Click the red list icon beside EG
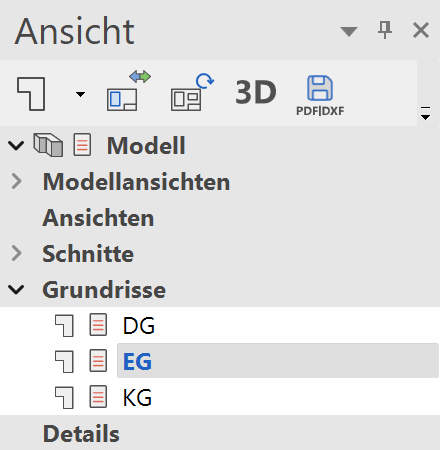 pyautogui.click(x=98, y=361)
